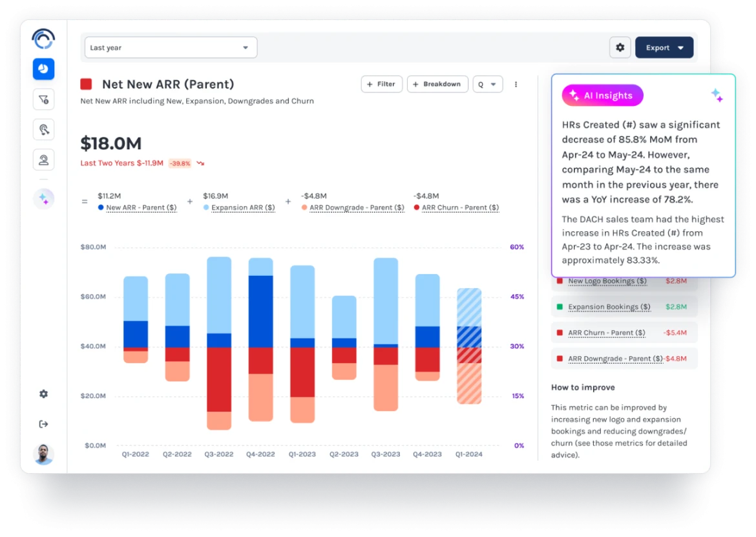Viewport: 756px width, 537px height.
Task: Click the + Filter button
Action: [x=381, y=85]
